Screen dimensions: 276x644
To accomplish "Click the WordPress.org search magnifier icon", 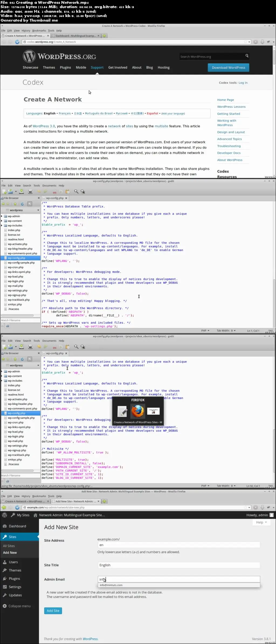I will (x=247, y=56).
